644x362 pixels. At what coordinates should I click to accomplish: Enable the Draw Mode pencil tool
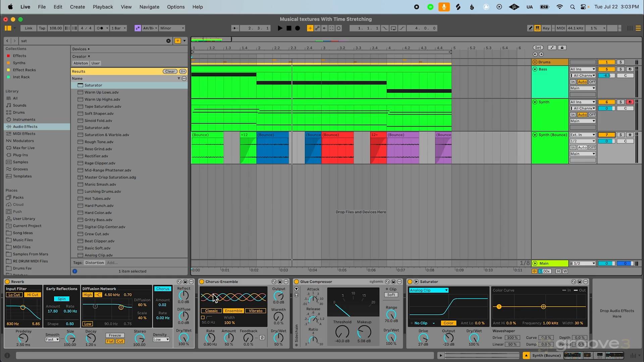pyautogui.click(x=530, y=28)
